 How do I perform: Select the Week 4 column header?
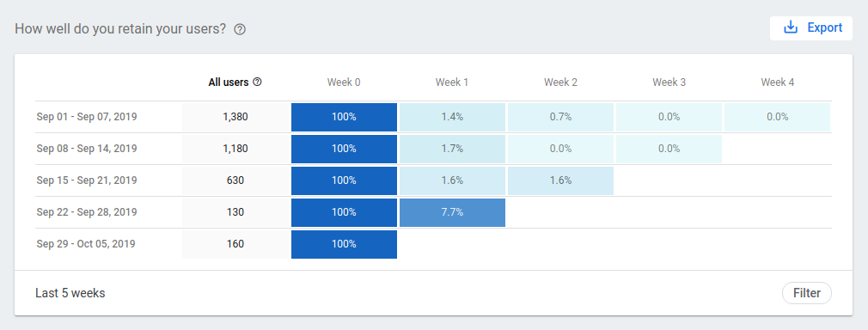pyautogui.click(x=777, y=82)
